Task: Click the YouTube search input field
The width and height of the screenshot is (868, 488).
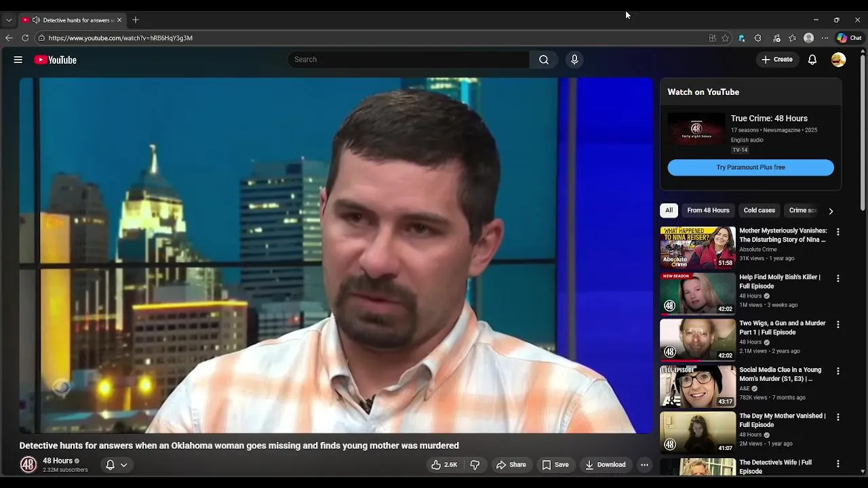Action: [x=409, y=60]
